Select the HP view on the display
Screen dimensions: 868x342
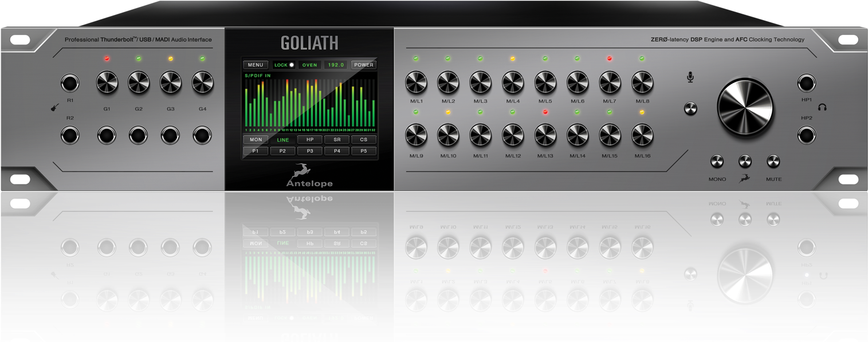click(x=310, y=140)
